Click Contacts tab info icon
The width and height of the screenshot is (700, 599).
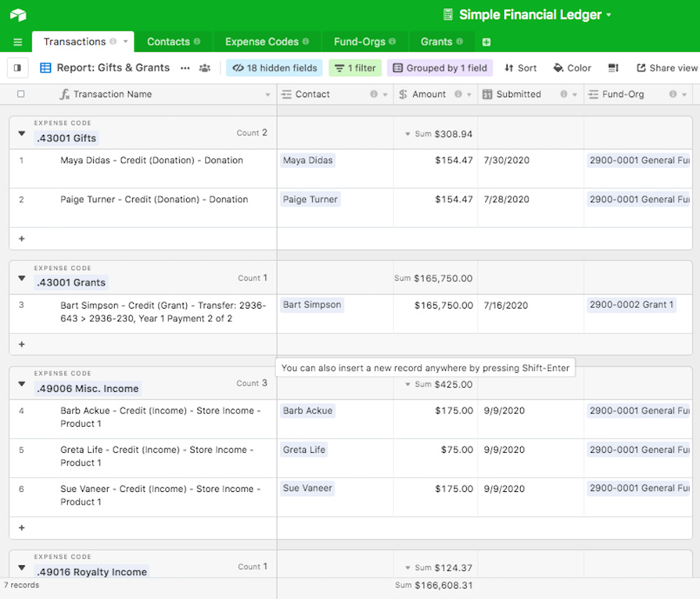[x=197, y=41]
